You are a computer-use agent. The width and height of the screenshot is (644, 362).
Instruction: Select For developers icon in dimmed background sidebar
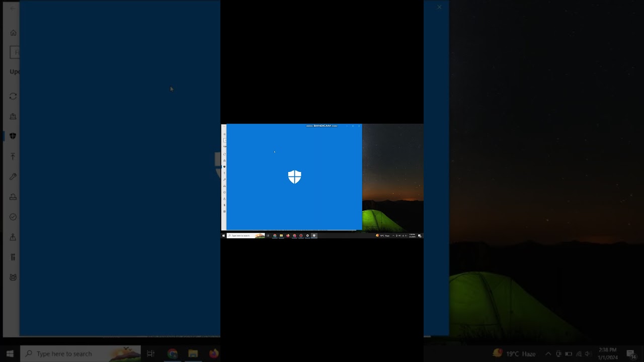(x=13, y=257)
